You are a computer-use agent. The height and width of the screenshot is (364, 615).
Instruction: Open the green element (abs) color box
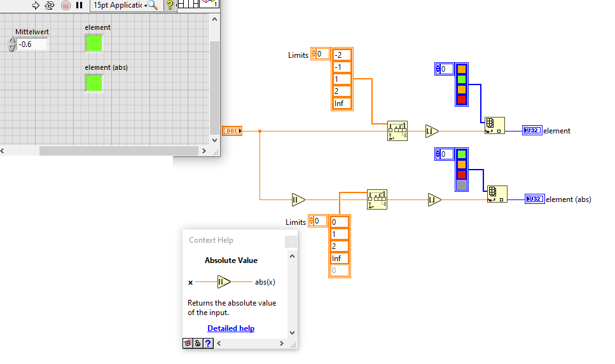tap(94, 83)
